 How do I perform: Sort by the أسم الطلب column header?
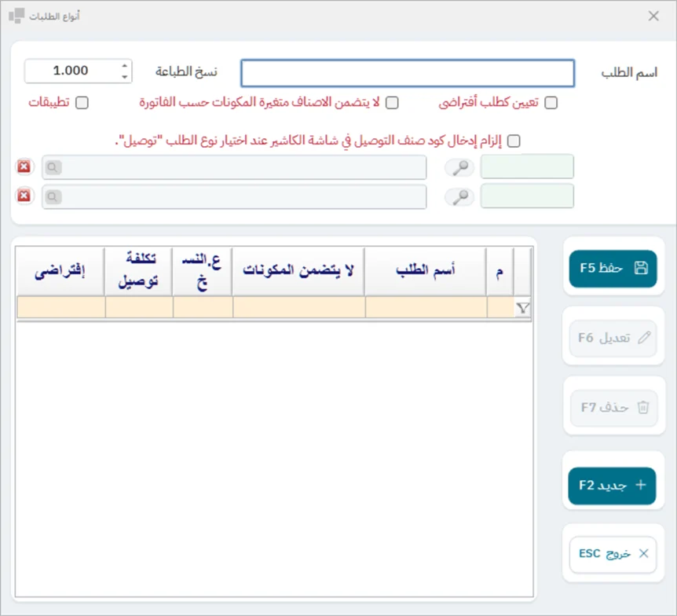[x=425, y=271]
